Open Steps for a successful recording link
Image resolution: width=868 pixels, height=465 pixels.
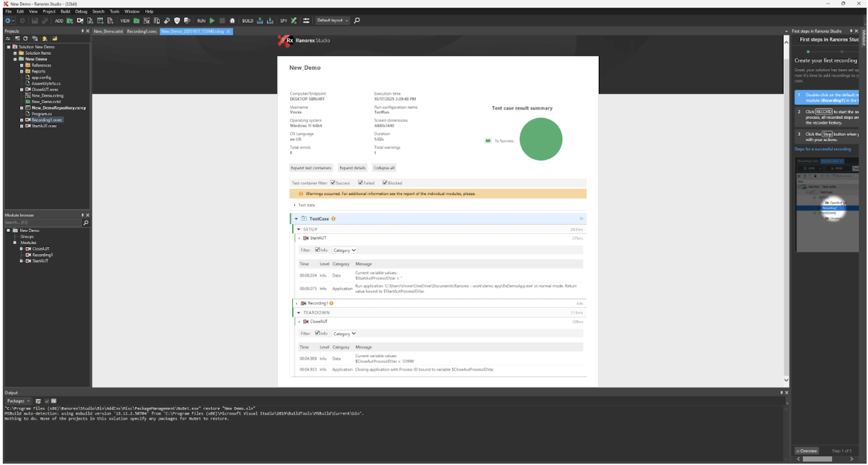tap(822, 149)
